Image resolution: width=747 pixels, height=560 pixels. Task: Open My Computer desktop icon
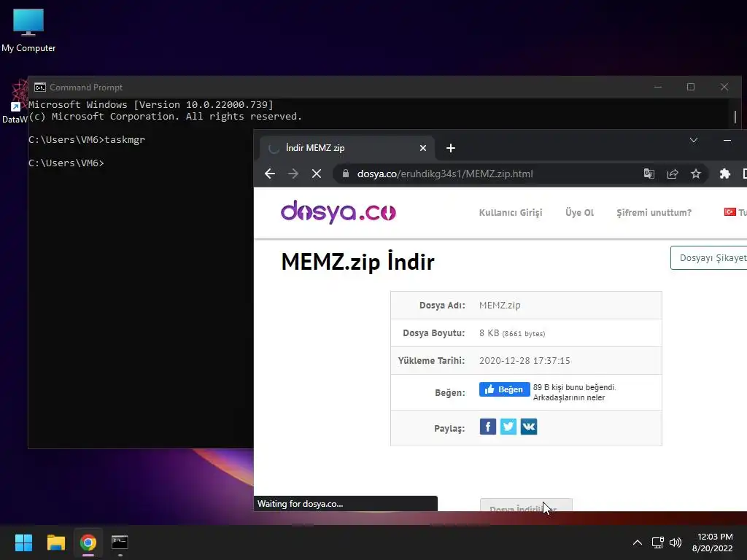pos(28,31)
